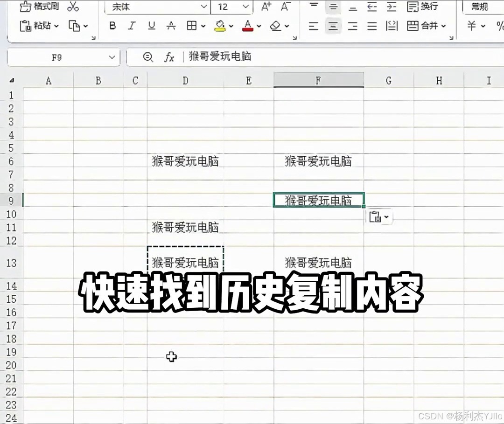Open the Paste Options floating button
Screen dimensions: 504x424
[x=379, y=217]
